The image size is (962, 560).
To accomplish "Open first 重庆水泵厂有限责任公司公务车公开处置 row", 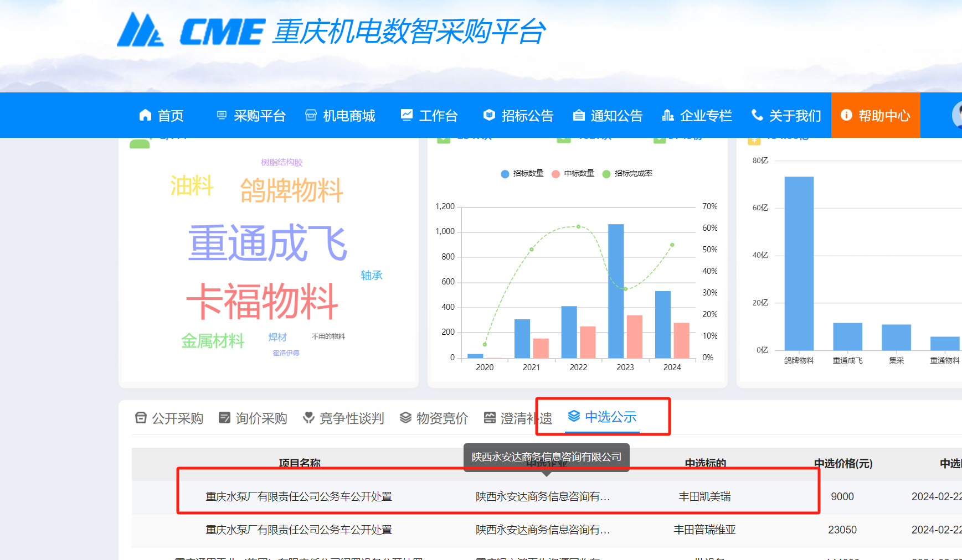I will coord(299,497).
